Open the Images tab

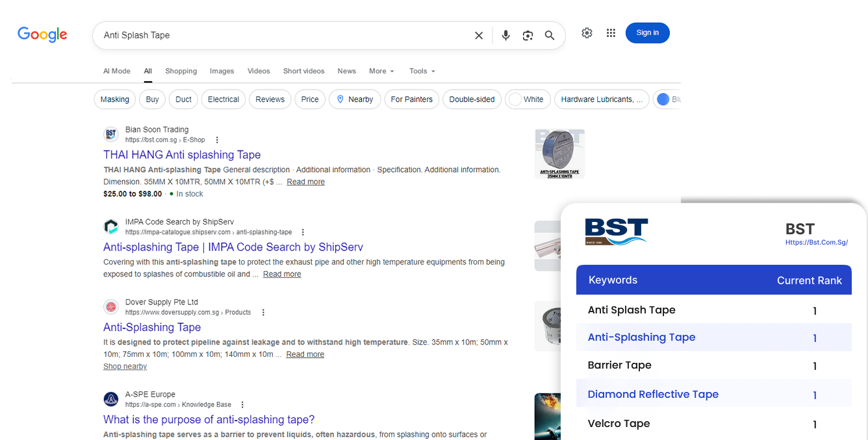pos(222,71)
